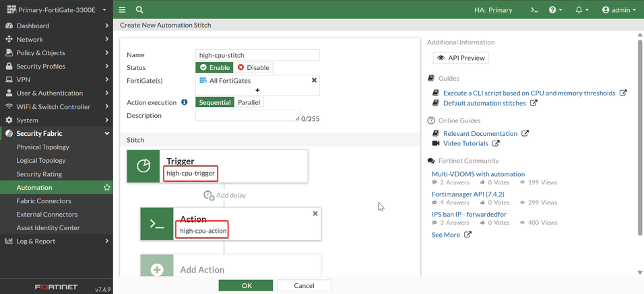Image resolution: width=644 pixels, height=294 pixels.
Task: Open Logical Topology page
Action: (x=41, y=160)
